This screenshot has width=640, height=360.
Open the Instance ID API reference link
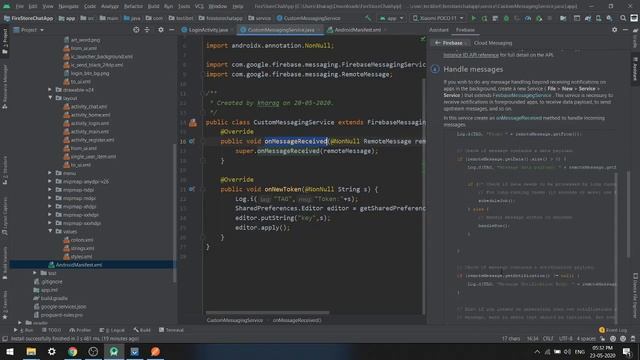pos(471,55)
